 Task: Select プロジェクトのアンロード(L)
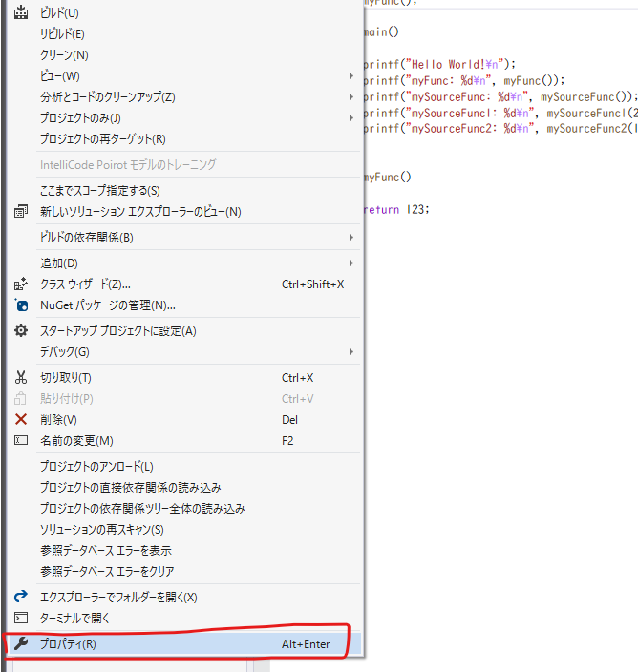pyautogui.click(x=96, y=466)
